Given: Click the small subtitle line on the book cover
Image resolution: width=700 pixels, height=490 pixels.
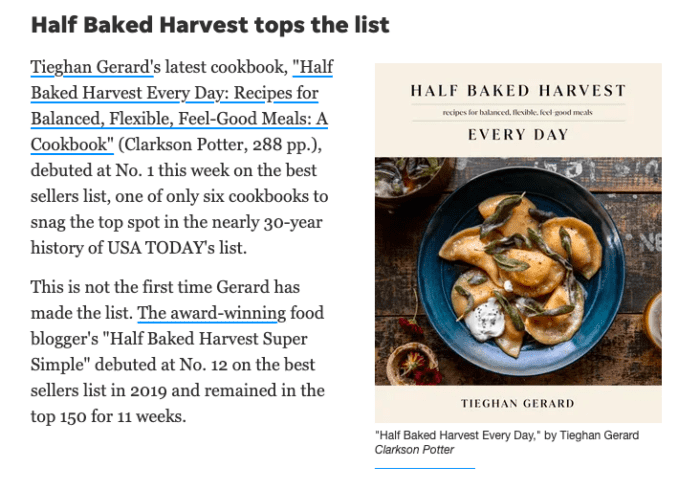Looking at the screenshot, I should tap(518, 113).
